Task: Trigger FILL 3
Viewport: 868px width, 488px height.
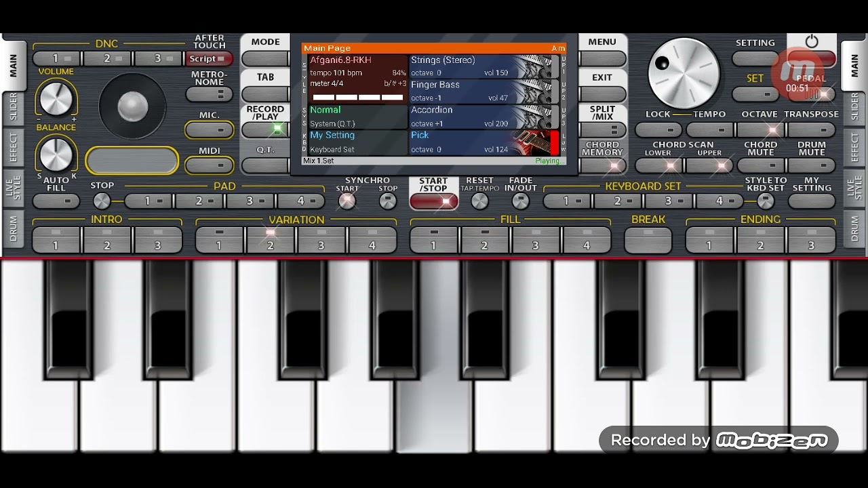Action: coord(536,241)
